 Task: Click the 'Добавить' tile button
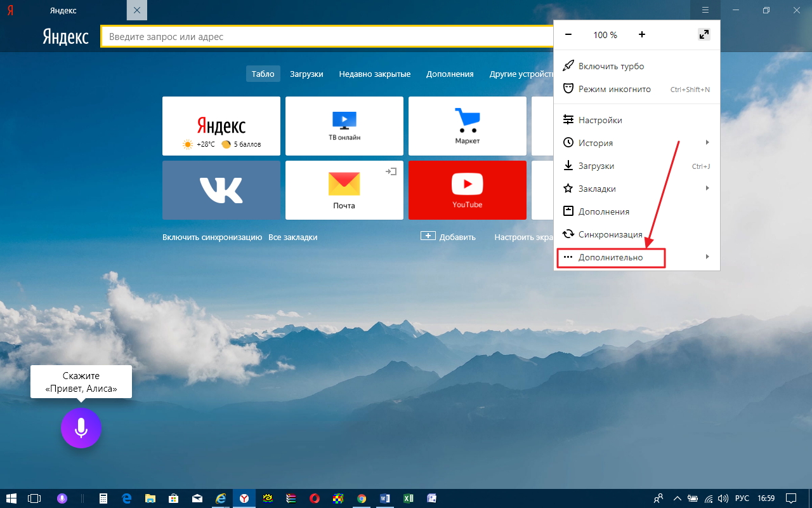pyautogui.click(x=448, y=237)
